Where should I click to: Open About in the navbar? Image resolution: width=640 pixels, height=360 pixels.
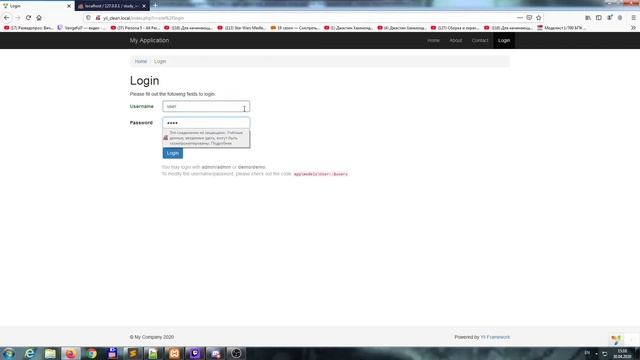click(x=456, y=40)
